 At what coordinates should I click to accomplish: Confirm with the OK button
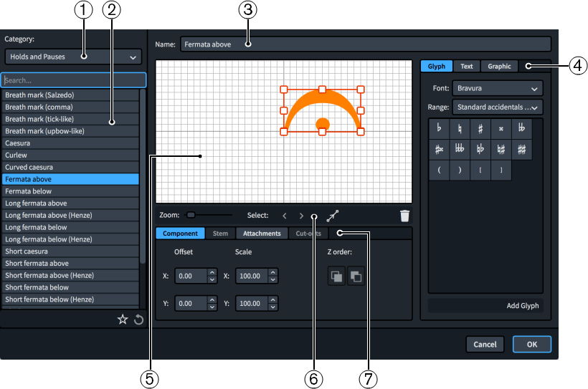[532, 345]
